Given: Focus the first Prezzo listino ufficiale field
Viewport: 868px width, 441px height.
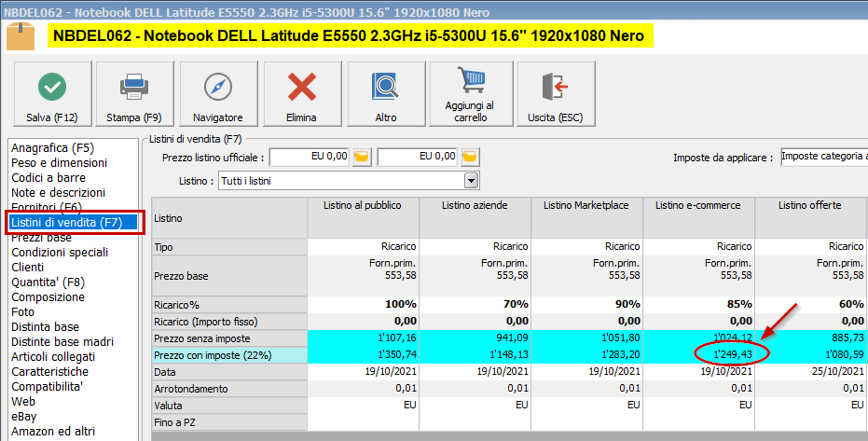Looking at the screenshot, I should point(310,158).
